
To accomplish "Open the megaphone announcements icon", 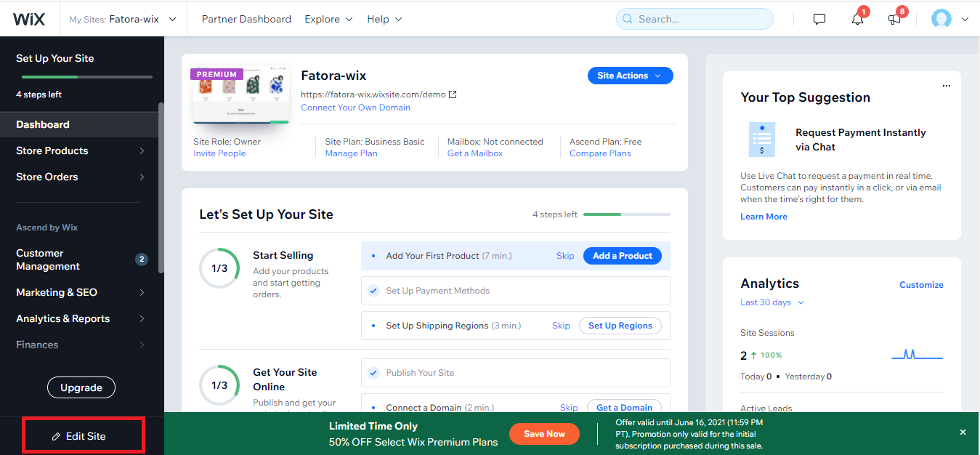I will tap(895, 20).
